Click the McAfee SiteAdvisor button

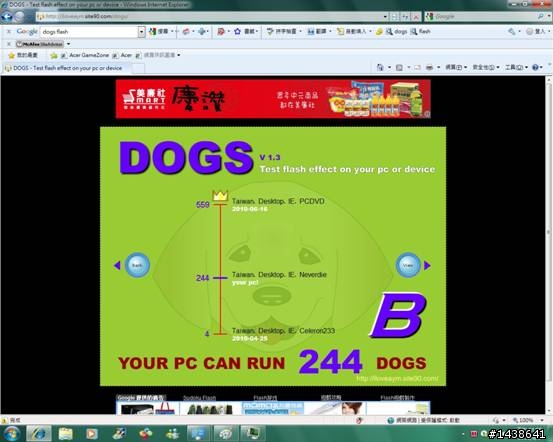click(x=40, y=44)
